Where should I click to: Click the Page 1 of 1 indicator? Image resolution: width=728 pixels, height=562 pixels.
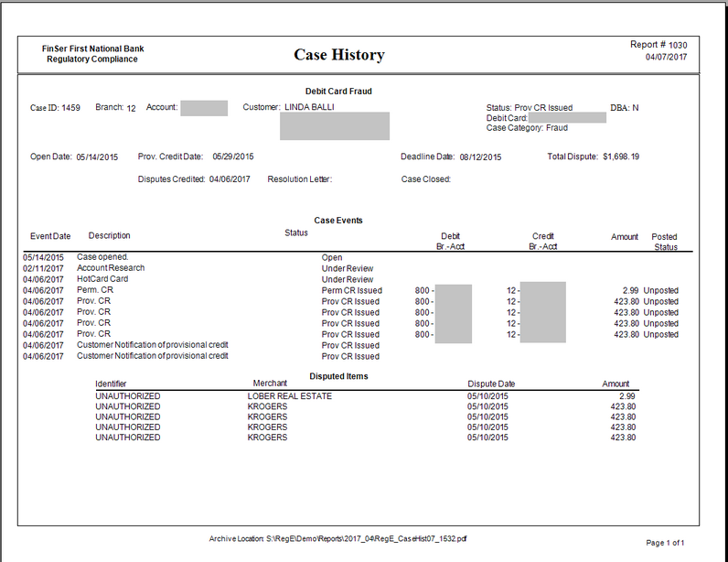tap(665, 543)
